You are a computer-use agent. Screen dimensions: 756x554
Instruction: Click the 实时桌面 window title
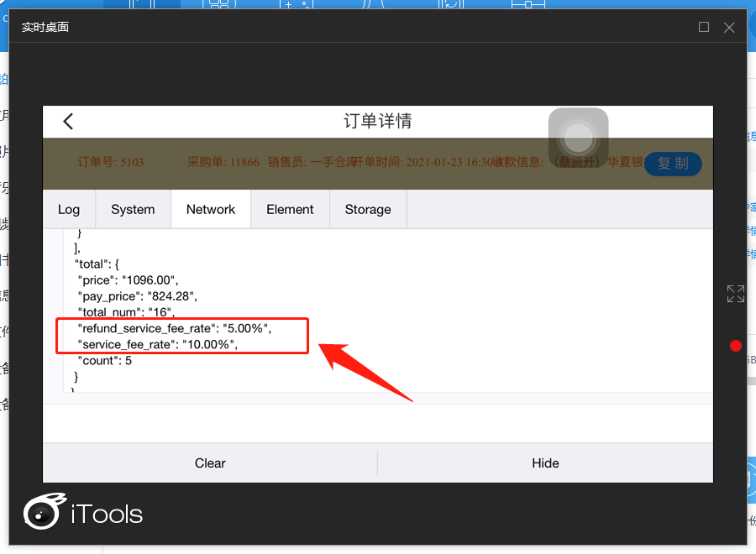point(45,27)
